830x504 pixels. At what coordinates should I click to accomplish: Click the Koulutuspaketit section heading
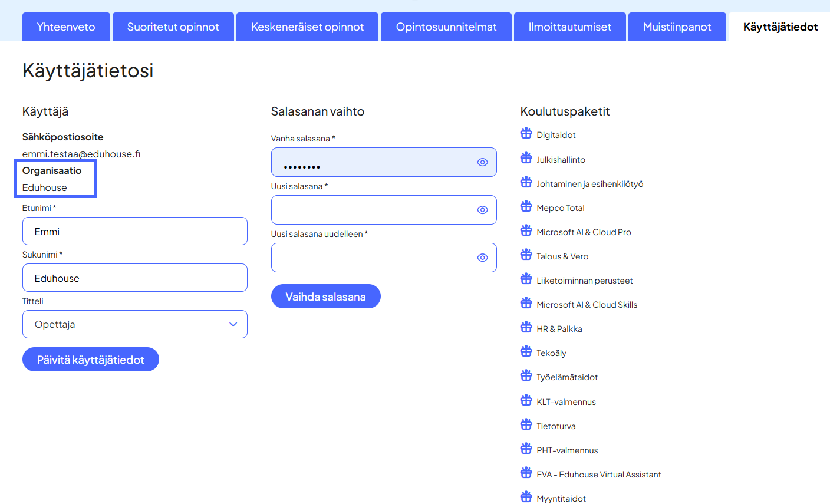click(x=565, y=111)
